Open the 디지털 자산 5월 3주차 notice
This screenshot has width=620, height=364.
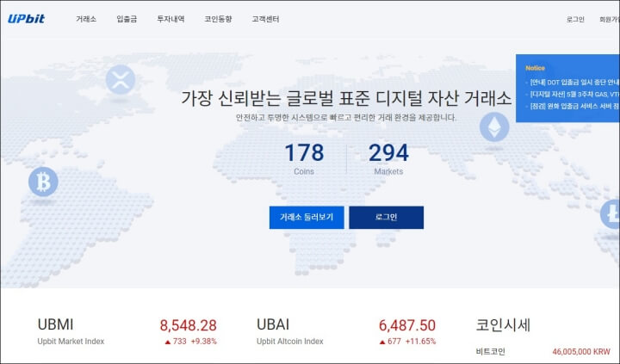(573, 95)
